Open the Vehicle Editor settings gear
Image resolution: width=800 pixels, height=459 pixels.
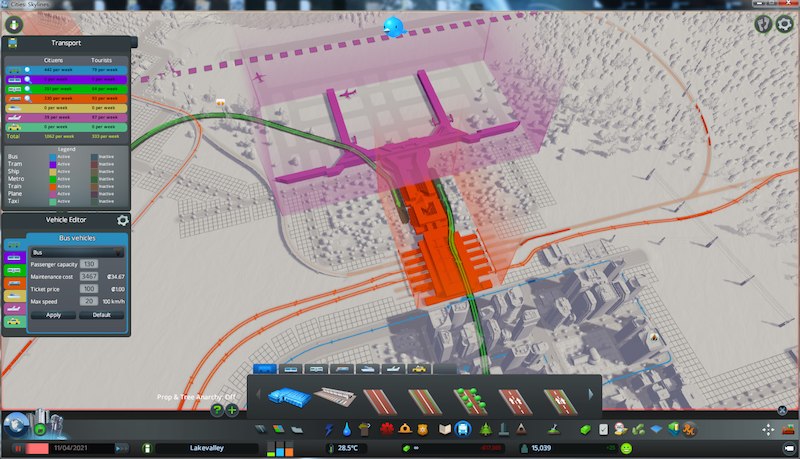(x=122, y=220)
